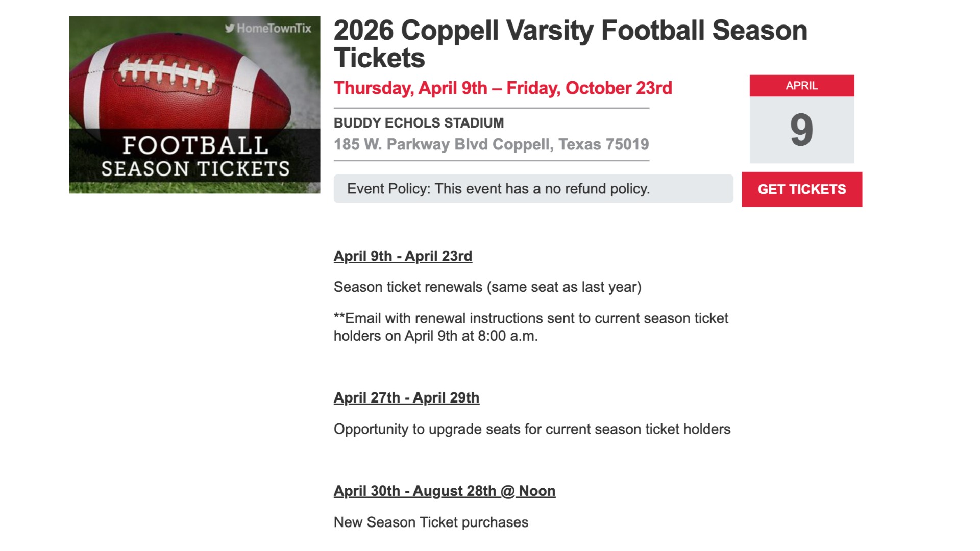This screenshot has height=551, width=980.
Task: Click the stadium address in Coppell Texas
Action: tap(492, 144)
